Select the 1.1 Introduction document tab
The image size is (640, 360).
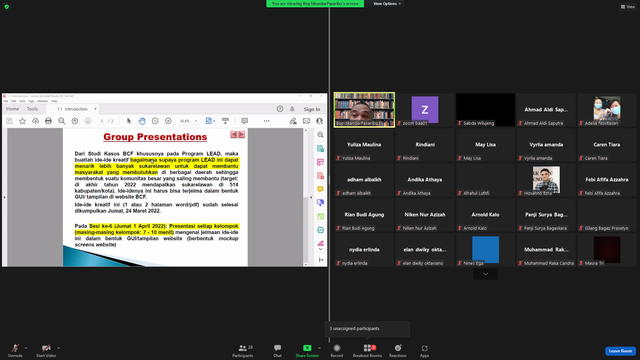[73, 109]
